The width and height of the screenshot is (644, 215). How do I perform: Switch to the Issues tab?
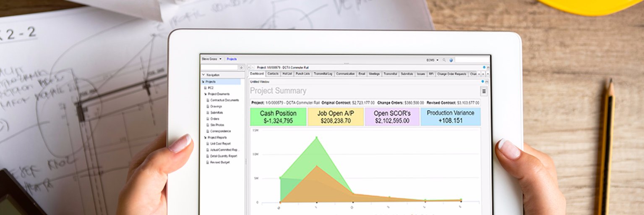click(x=421, y=74)
